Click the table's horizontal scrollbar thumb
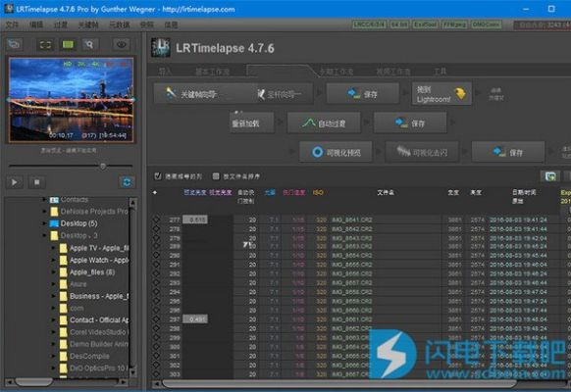Viewport: 571px width, 392px height. click(338, 383)
